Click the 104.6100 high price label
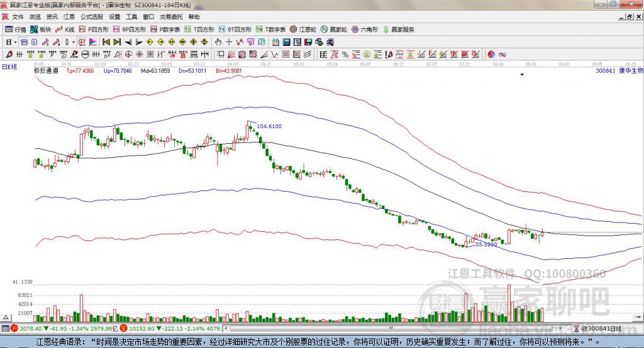The image size is (644, 348). (269, 126)
